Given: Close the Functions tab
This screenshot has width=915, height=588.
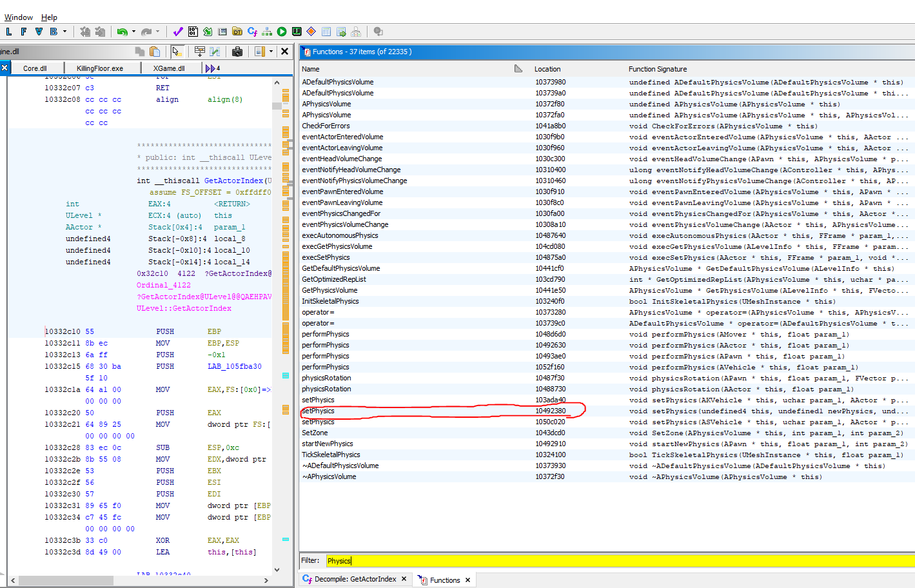Looking at the screenshot, I should 467,580.
